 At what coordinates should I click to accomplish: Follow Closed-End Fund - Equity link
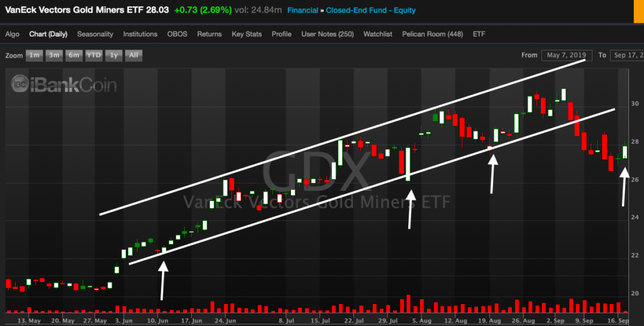[x=371, y=10]
